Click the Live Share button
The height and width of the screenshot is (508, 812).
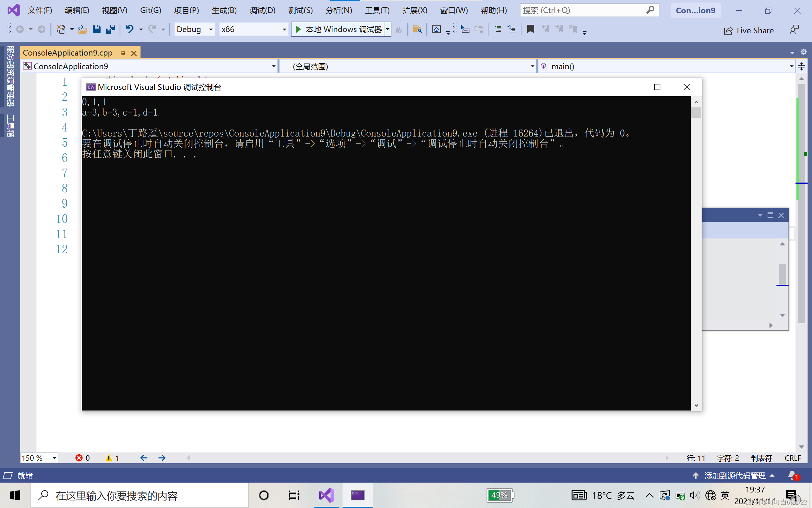tap(749, 30)
